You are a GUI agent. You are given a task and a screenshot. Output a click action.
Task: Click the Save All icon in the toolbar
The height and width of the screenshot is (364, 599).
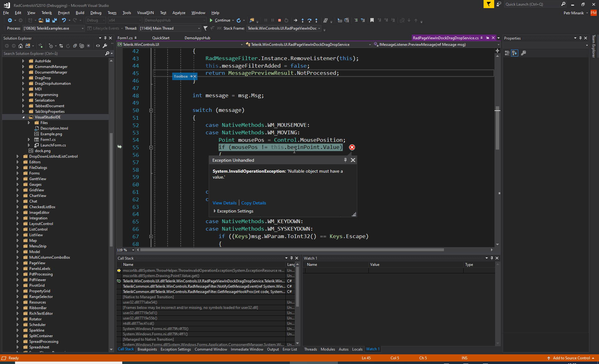click(54, 20)
